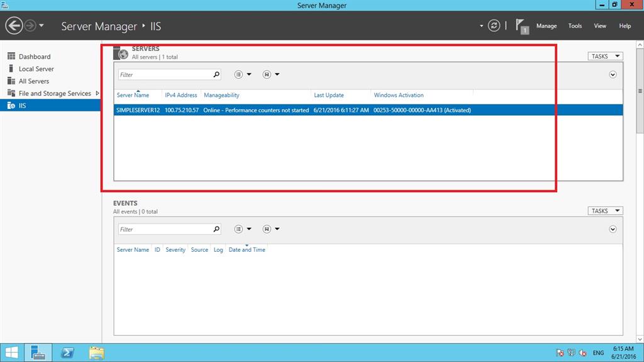Sort events by ID column
This screenshot has width=644, height=362.
tap(157, 250)
